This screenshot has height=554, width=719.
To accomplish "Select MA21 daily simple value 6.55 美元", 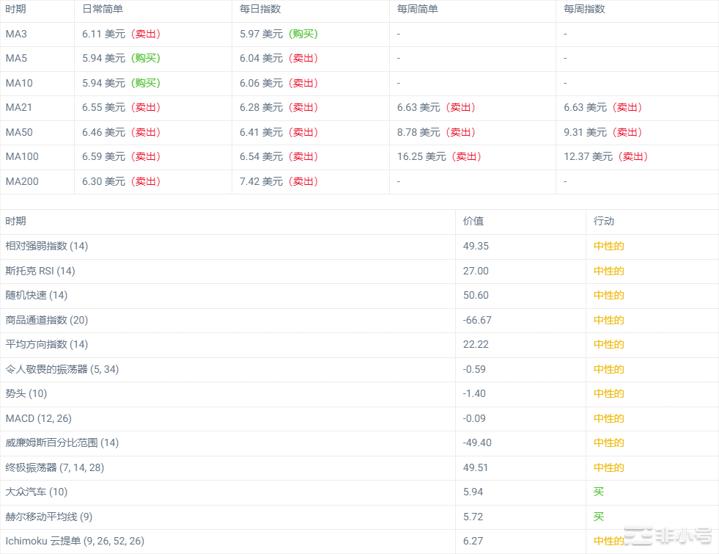I will [x=104, y=107].
